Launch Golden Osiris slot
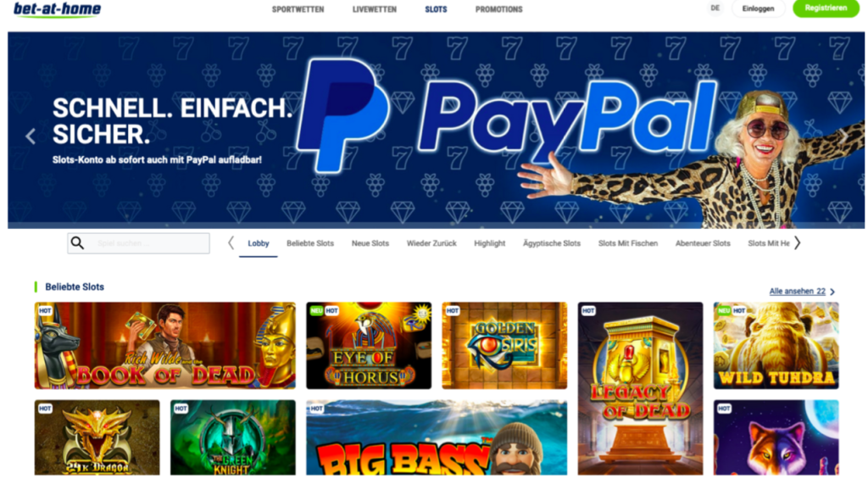The height and width of the screenshot is (479, 868). (x=504, y=346)
